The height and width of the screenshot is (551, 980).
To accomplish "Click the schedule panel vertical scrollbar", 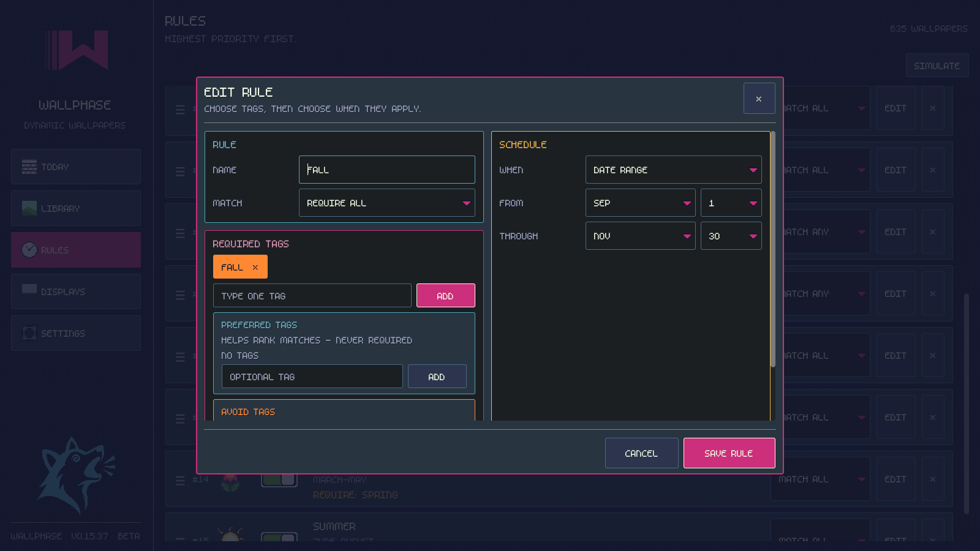I will 773,249.
